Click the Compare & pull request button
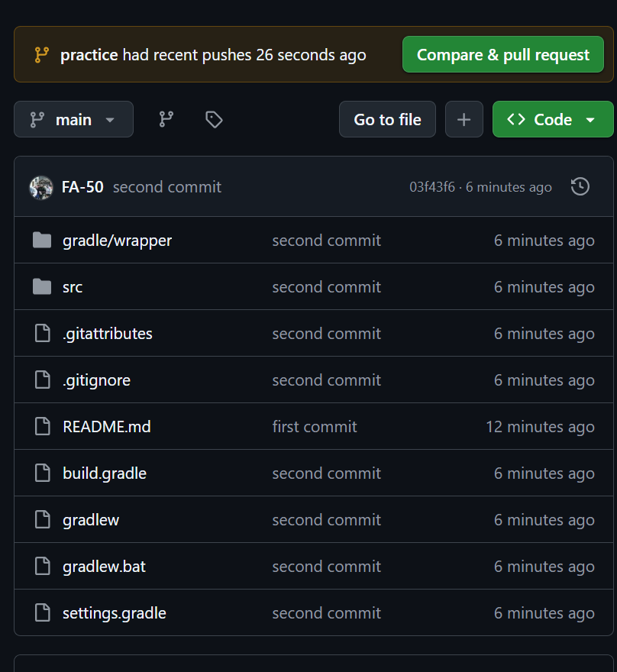The image size is (617, 672). pos(502,54)
